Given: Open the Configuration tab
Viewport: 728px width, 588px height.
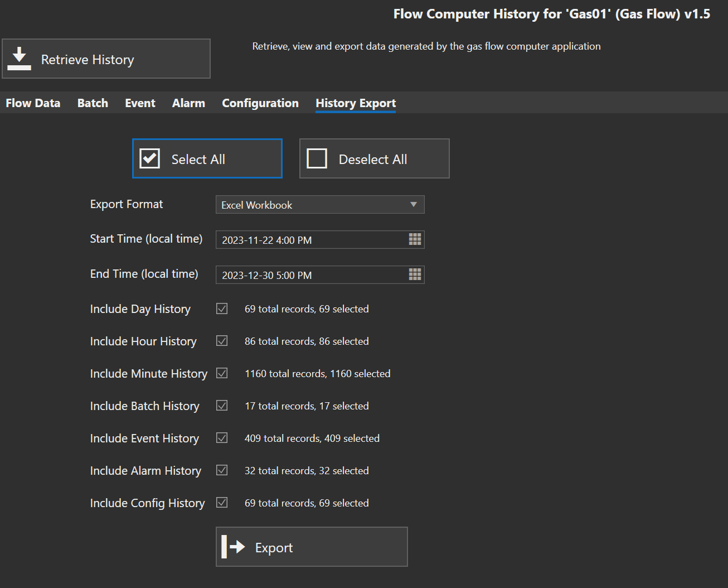Looking at the screenshot, I should pyautogui.click(x=260, y=103).
